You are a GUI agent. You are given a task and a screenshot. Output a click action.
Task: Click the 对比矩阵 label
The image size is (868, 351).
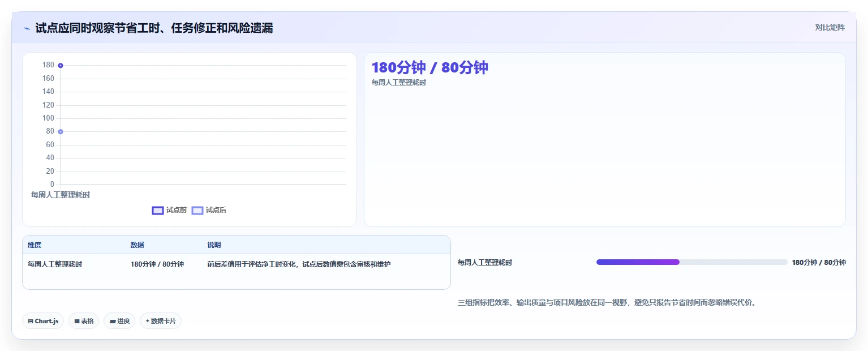click(830, 27)
